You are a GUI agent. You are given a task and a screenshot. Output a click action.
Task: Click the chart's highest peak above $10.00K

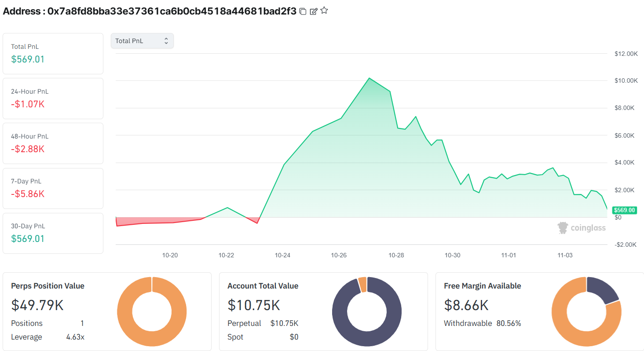tap(369, 78)
